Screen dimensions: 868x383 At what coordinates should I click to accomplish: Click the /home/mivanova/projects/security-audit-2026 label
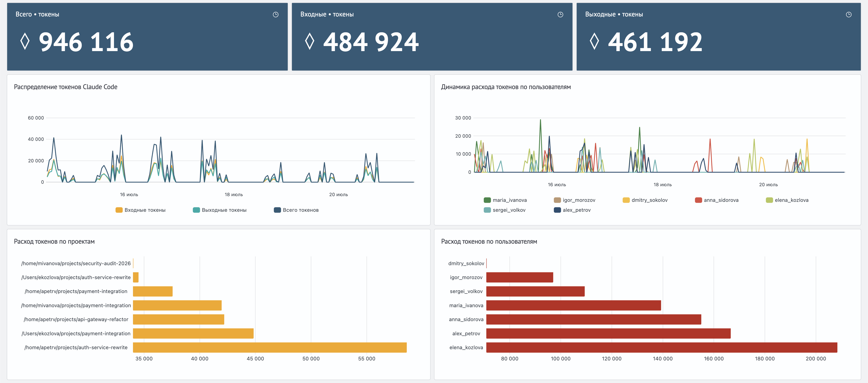tap(76, 263)
